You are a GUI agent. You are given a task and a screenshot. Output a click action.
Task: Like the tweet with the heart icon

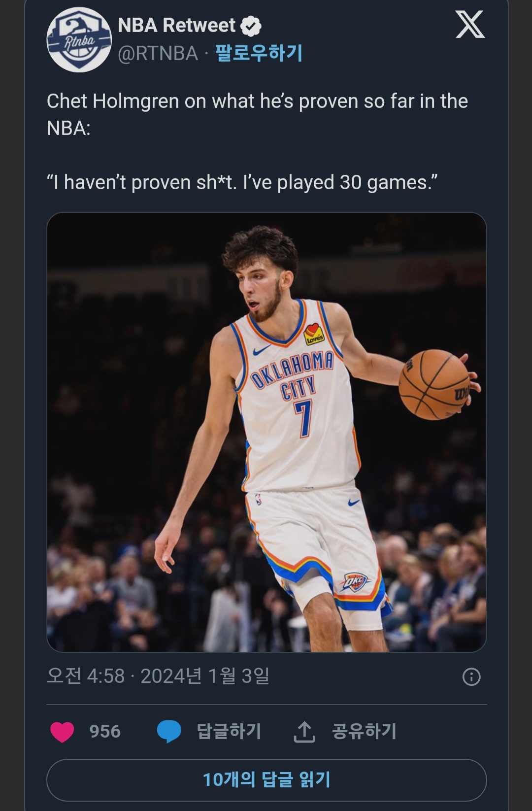tap(62, 731)
